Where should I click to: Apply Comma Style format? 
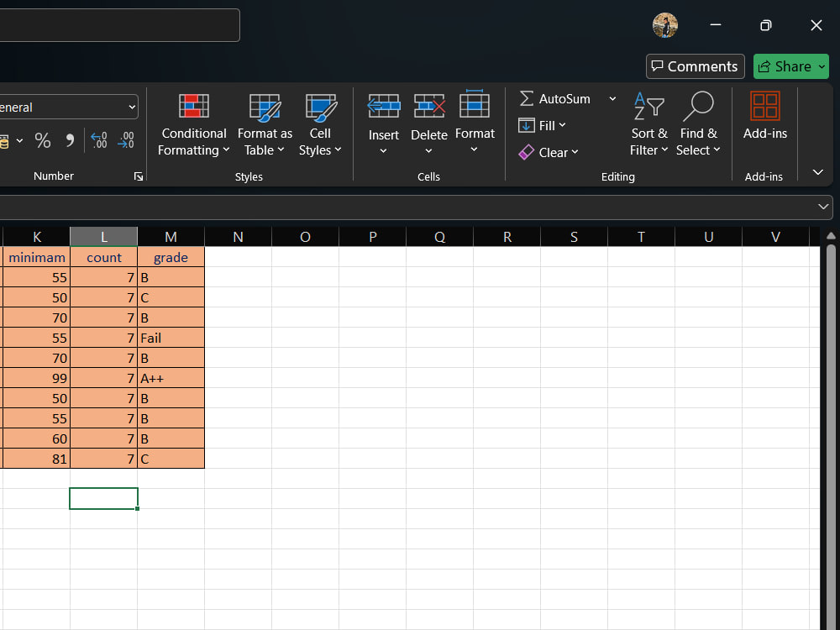(70, 140)
